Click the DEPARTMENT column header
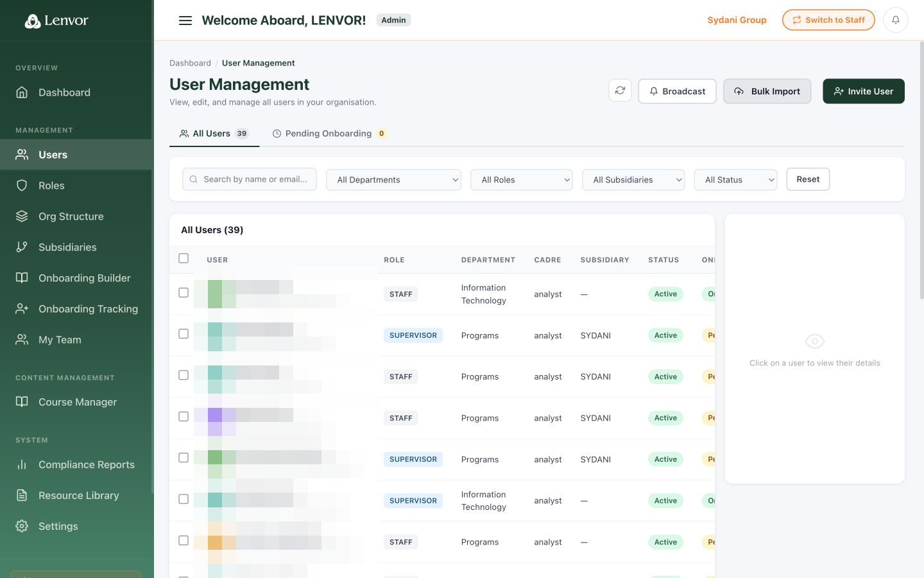Screen dimensions: 924x578 point(488,260)
